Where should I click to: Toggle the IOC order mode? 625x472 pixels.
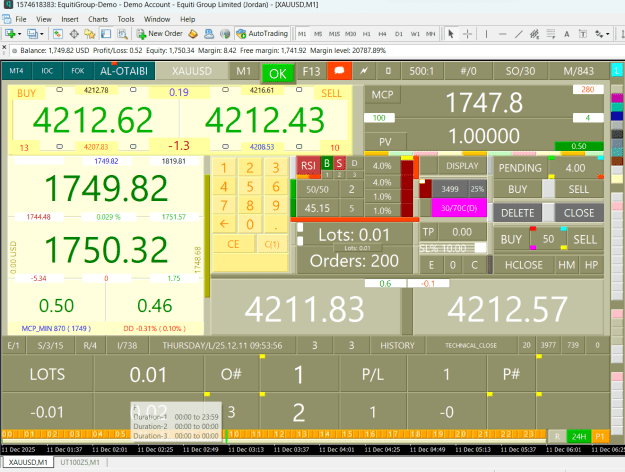point(47,71)
